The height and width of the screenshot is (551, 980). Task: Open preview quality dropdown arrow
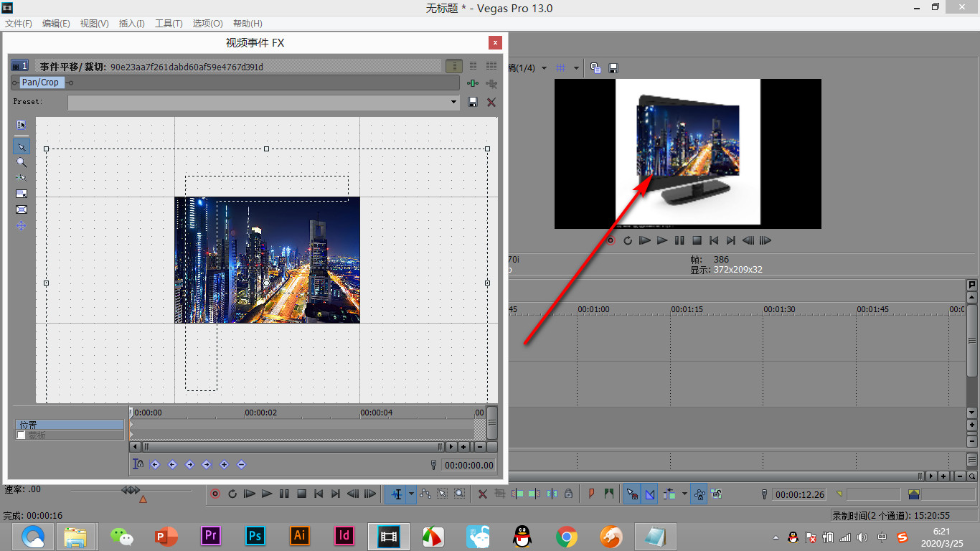544,68
